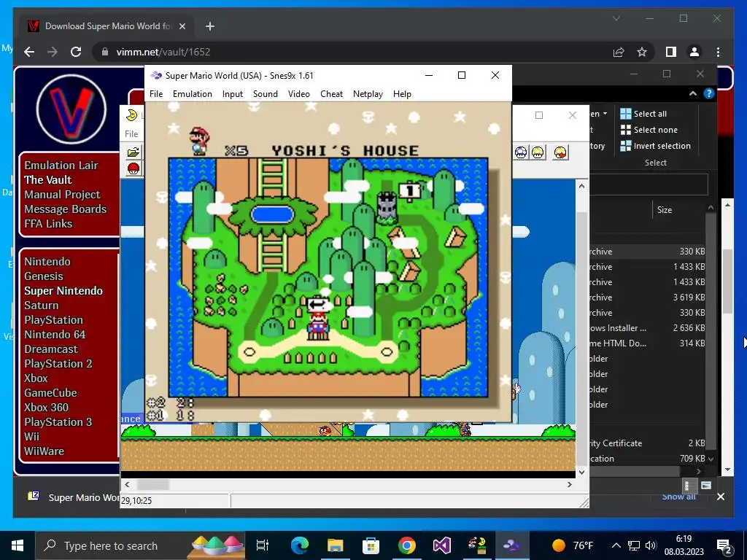This screenshot has width=747, height=560.
Task: Open File Explorer help icon
Action: pos(709,94)
